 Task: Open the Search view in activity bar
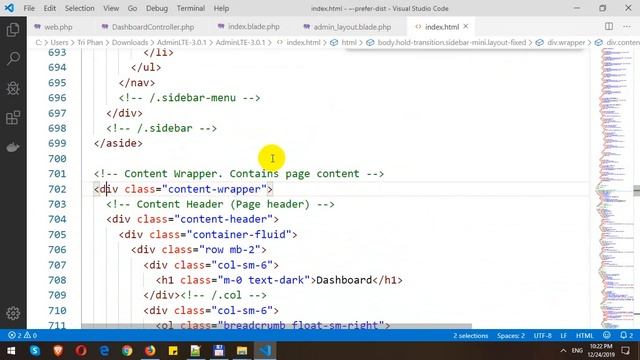click(x=13, y=59)
